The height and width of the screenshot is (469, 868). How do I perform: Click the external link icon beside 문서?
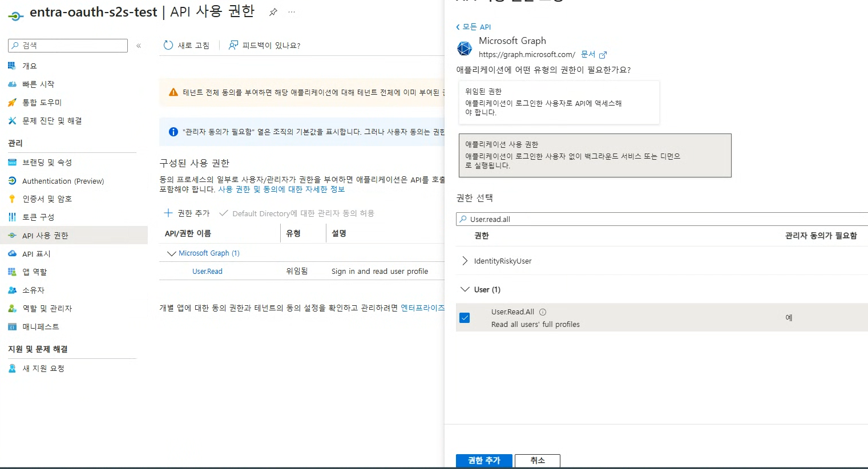(x=603, y=55)
